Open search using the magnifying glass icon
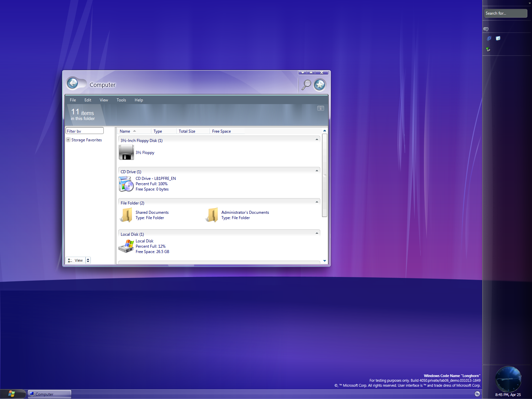Viewport: 532px width, 399px height. coord(306,85)
